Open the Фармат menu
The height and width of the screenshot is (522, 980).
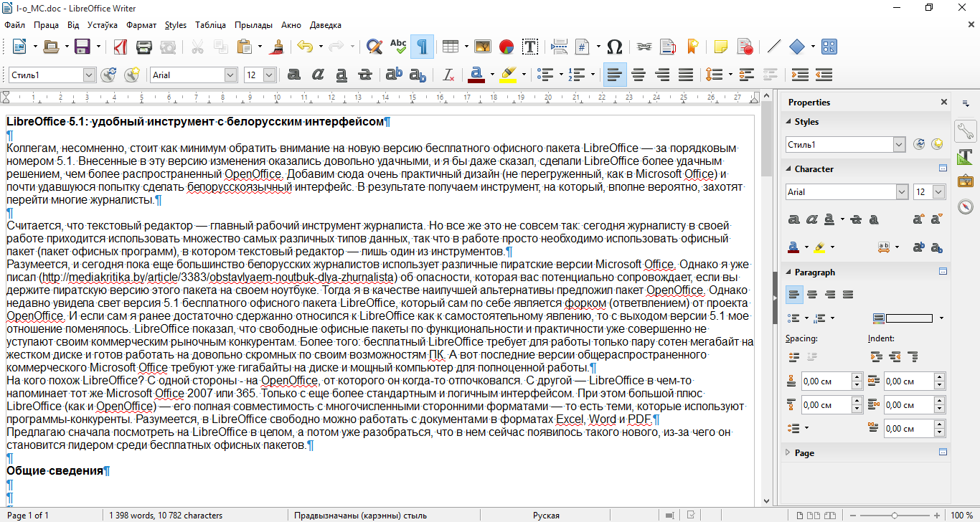(141, 25)
